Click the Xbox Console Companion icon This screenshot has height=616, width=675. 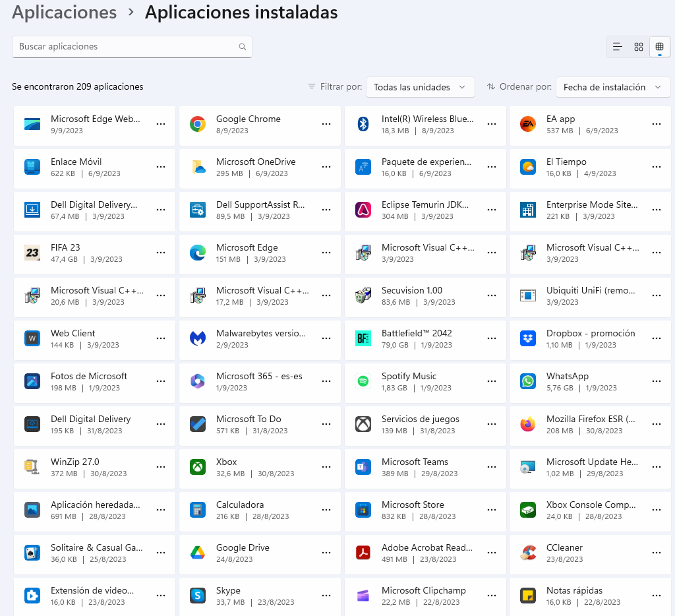point(528,510)
